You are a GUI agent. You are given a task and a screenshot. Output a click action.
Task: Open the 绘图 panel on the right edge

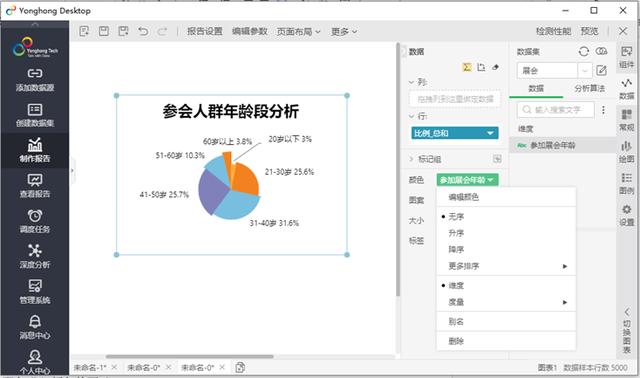coord(627,151)
